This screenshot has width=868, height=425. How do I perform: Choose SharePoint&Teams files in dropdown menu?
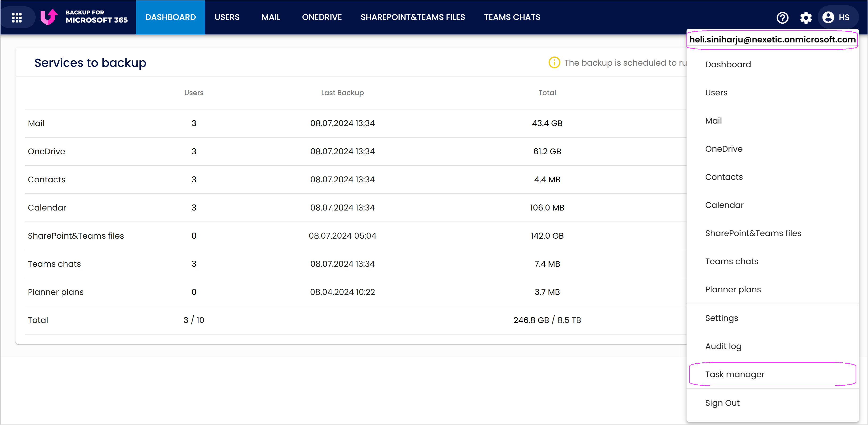(772, 233)
